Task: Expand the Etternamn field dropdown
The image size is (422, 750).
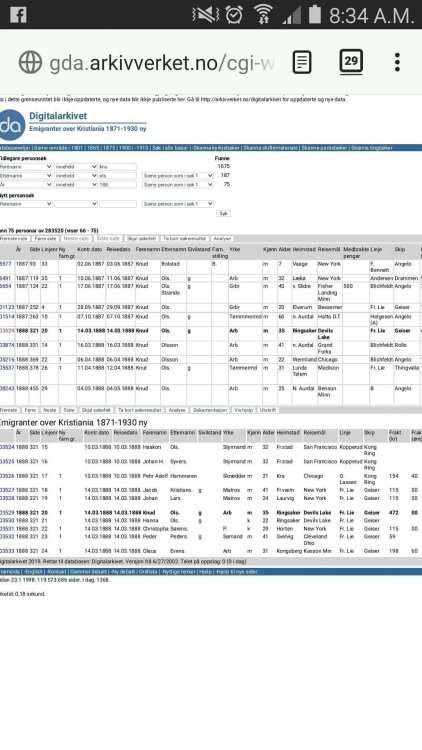Action: (x=26, y=176)
